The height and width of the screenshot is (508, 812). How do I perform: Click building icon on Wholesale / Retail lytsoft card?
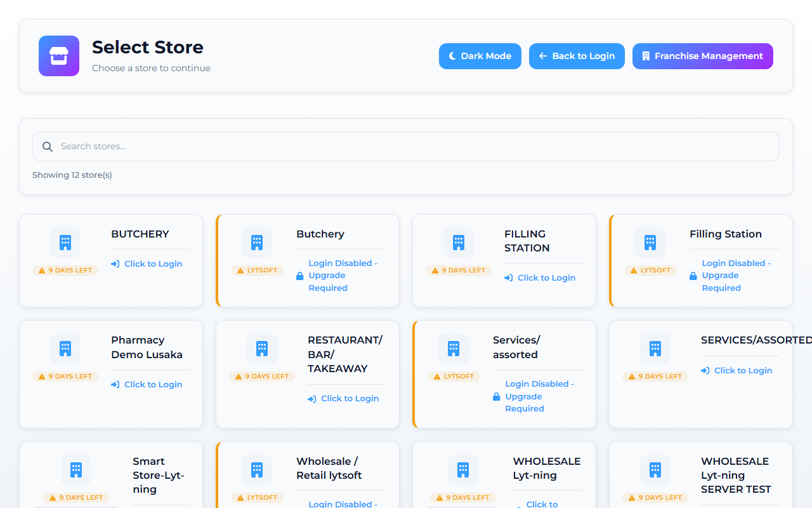click(257, 470)
